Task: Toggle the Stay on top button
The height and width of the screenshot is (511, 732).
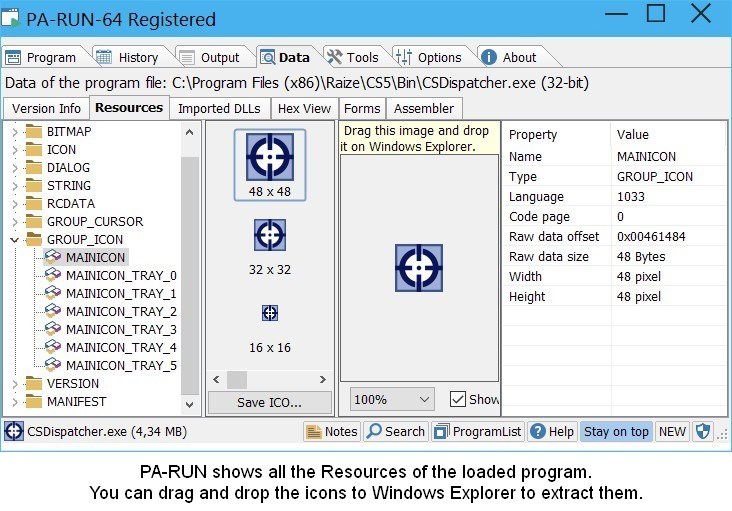Action: coord(616,432)
